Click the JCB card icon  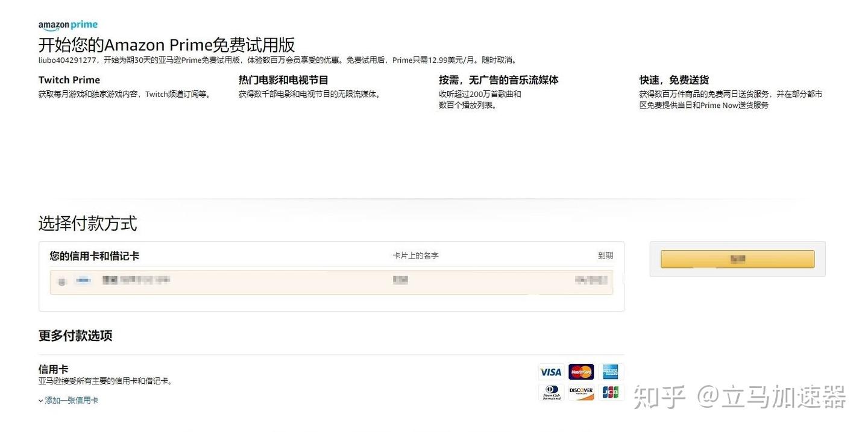point(611,392)
